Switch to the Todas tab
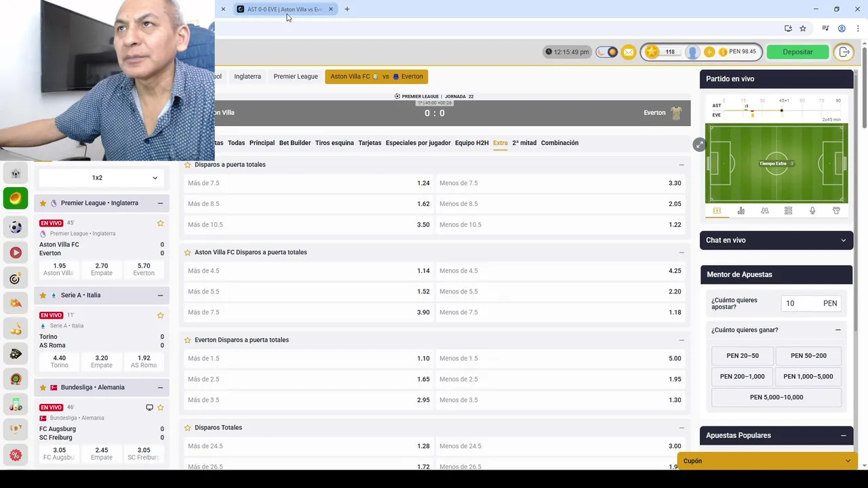Viewport: 868px width, 488px height. click(236, 143)
